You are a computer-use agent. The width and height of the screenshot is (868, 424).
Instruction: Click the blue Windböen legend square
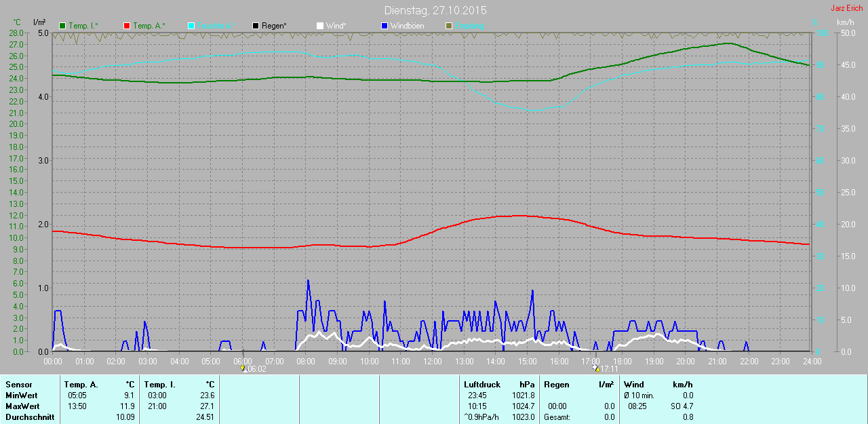(x=384, y=26)
